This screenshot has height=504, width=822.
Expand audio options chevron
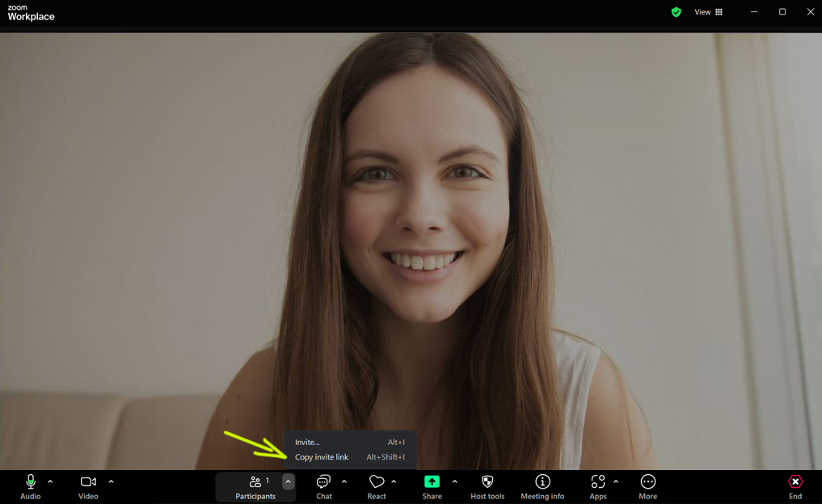pyautogui.click(x=50, y=482)
